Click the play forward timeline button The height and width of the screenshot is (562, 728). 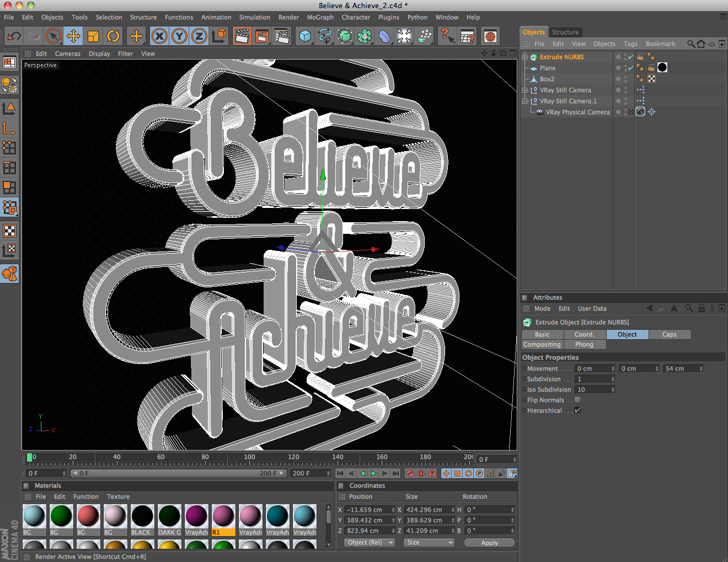click(x=373, y=473)
